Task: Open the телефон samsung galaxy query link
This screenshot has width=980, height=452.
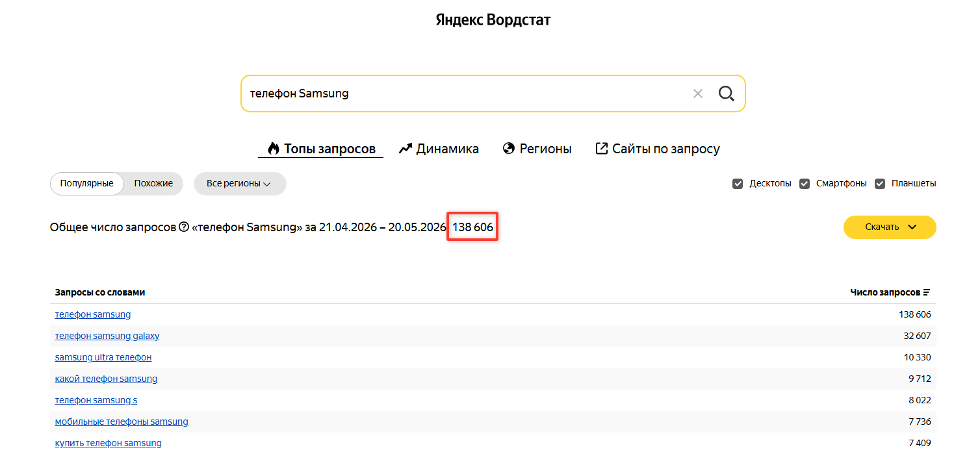Action: (x=107, y=336)
